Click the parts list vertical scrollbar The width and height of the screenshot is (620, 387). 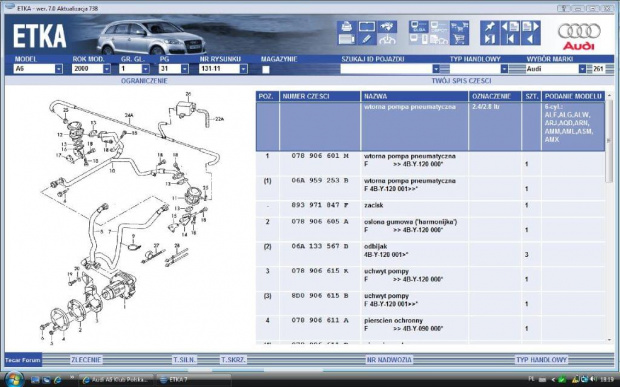click(x=609, y=217)
